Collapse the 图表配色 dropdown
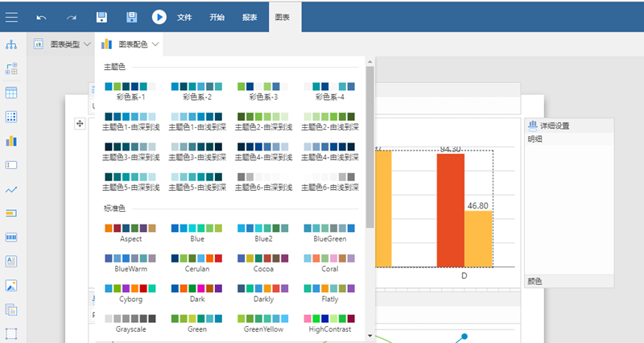The width and height of the screenshot is (644, 343). [130, 44]
